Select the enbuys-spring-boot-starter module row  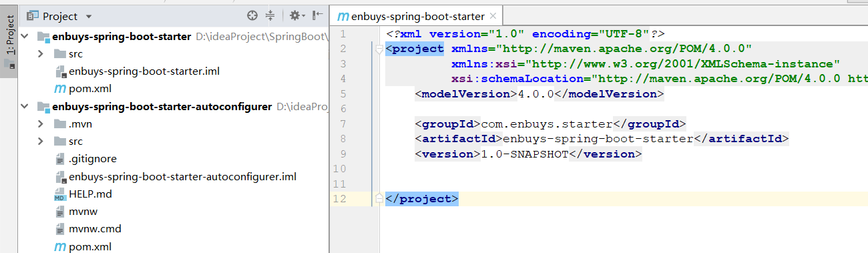(x=174, y=37)
